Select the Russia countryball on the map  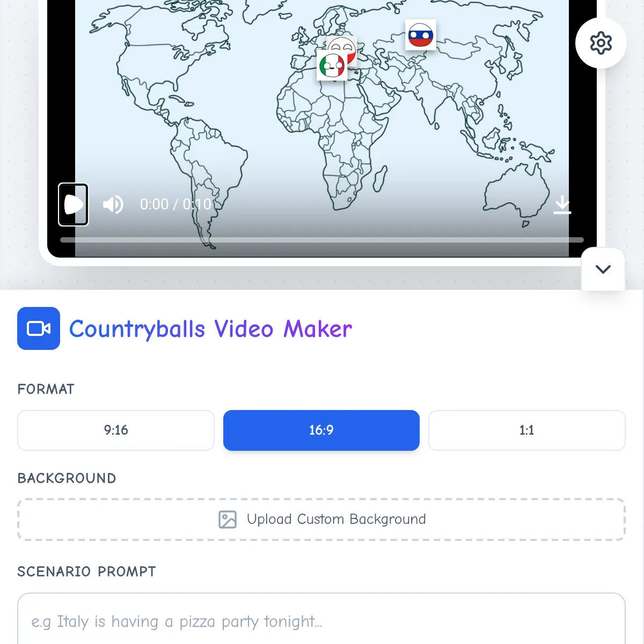[x=421, y=35]
